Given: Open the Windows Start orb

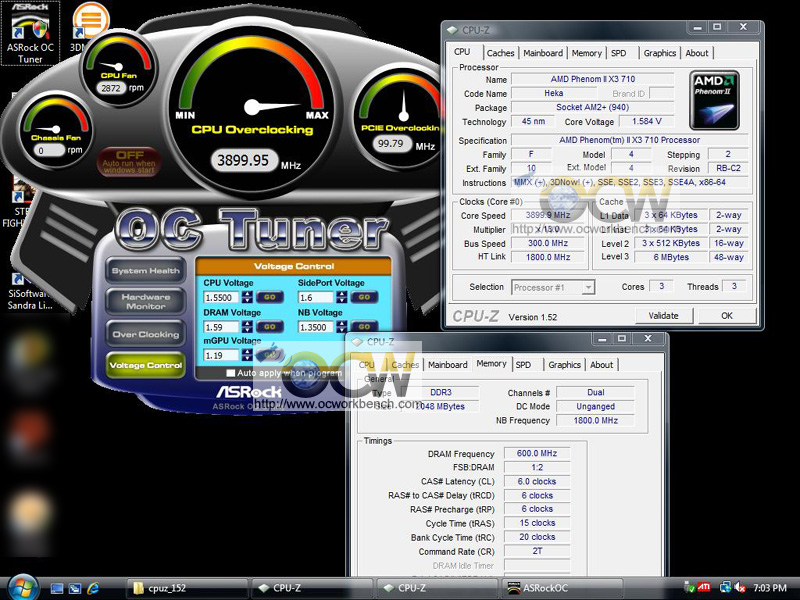Looking at the screenshot, I should (x=22, y=587).
